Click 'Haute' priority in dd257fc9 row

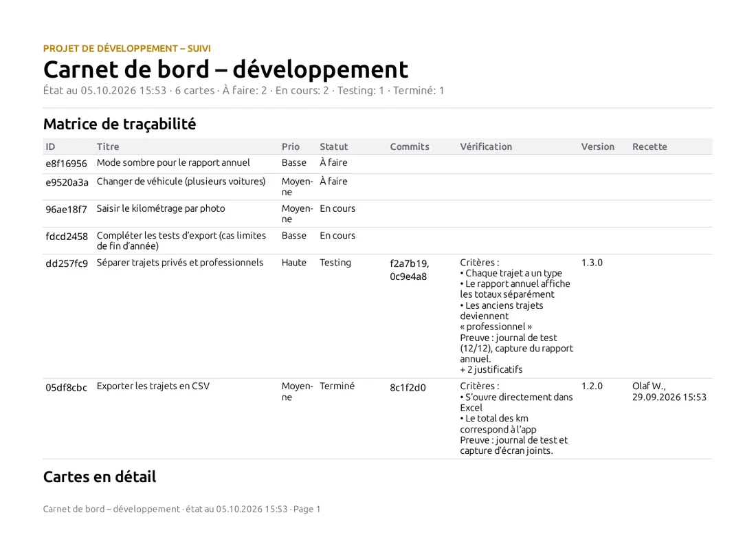click(x=294, y=263)
